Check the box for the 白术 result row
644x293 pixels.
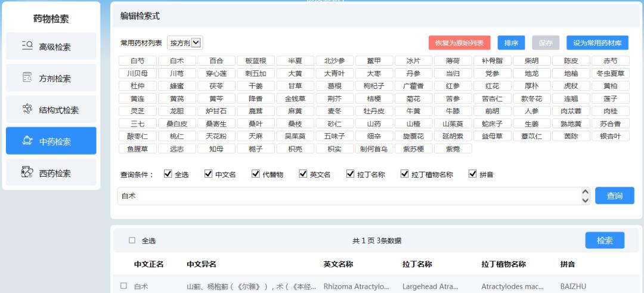click(x=123, y=286)
